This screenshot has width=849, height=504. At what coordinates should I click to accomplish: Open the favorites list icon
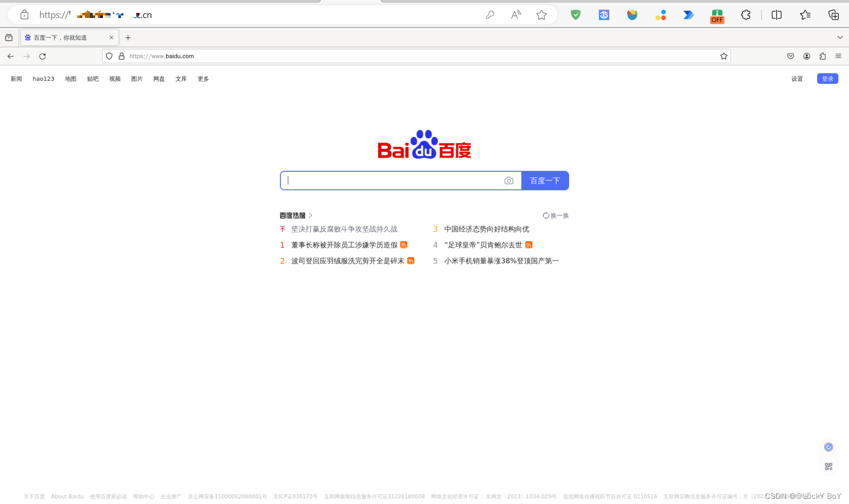point(805,15)
